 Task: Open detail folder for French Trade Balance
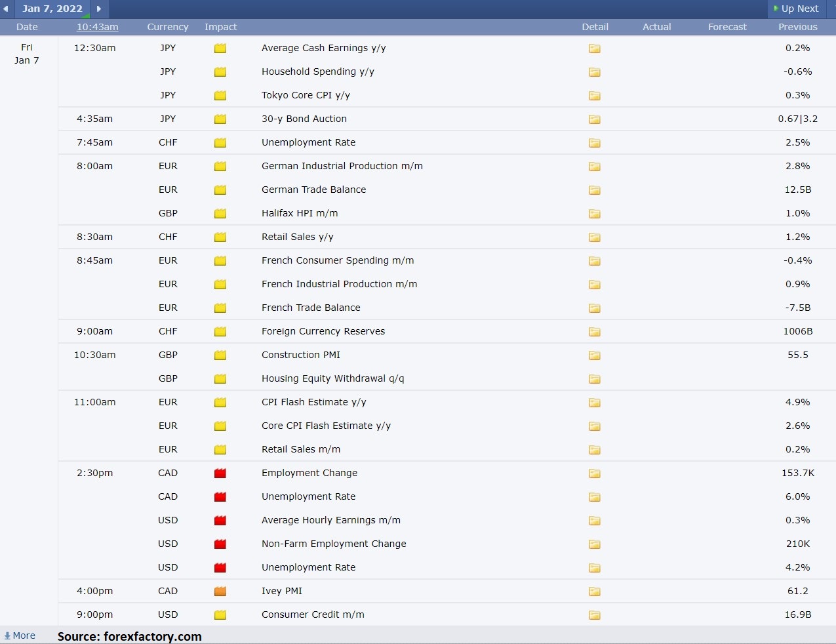[595, 308]
